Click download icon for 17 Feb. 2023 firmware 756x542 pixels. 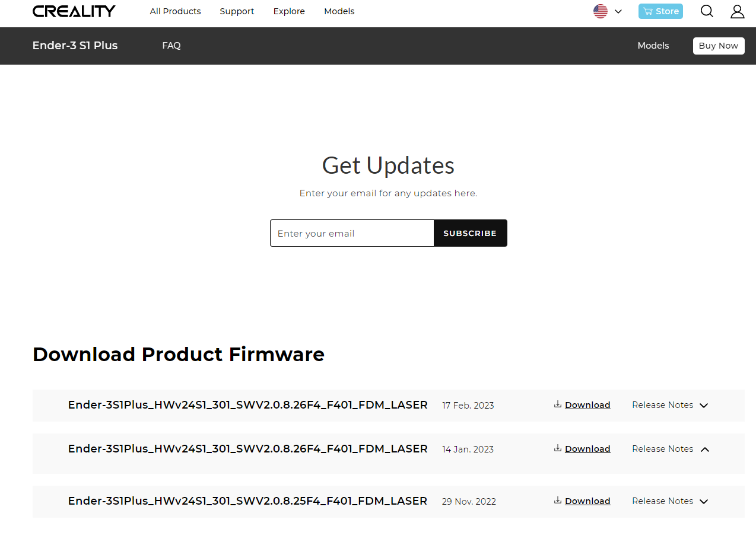pos(557,404)
